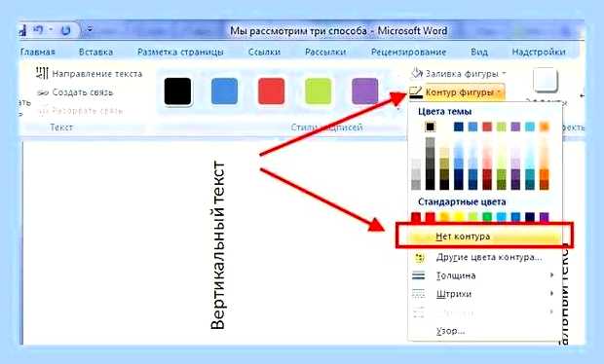
Task: Open Контур фигуры dropdown arrow
Action: pos(499,92)
